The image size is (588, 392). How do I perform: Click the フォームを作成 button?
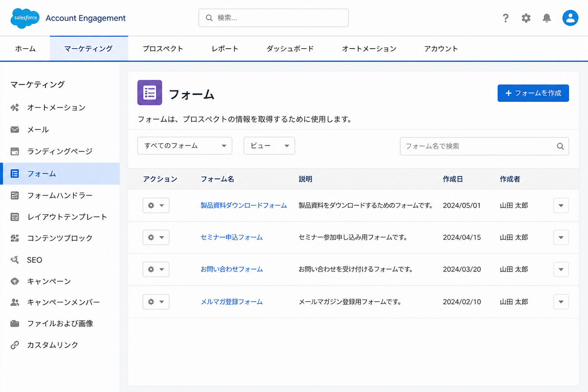[x=533, y=93]
